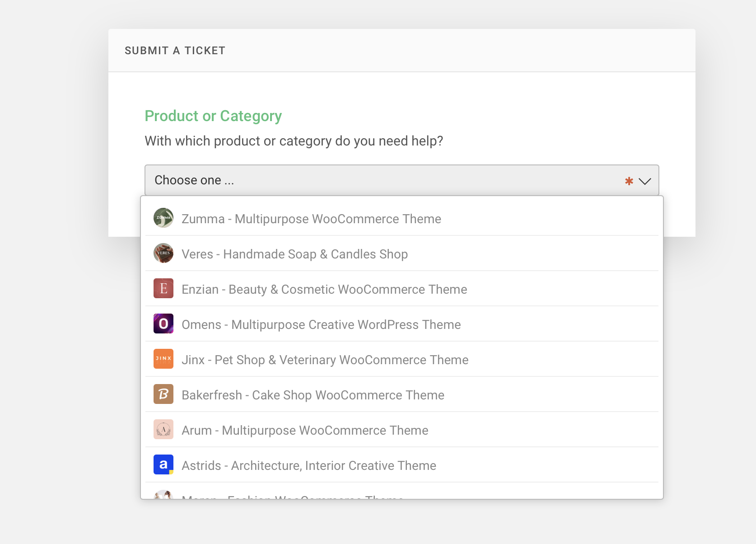The width and height of the screenshot is (756, 544).
Task: Click the blue Astrids 'a' icon
Action: click(x=163, y=464)
